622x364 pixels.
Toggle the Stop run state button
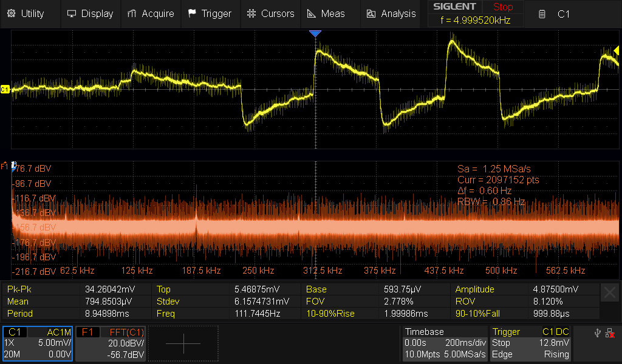click(x=502, y=7)
